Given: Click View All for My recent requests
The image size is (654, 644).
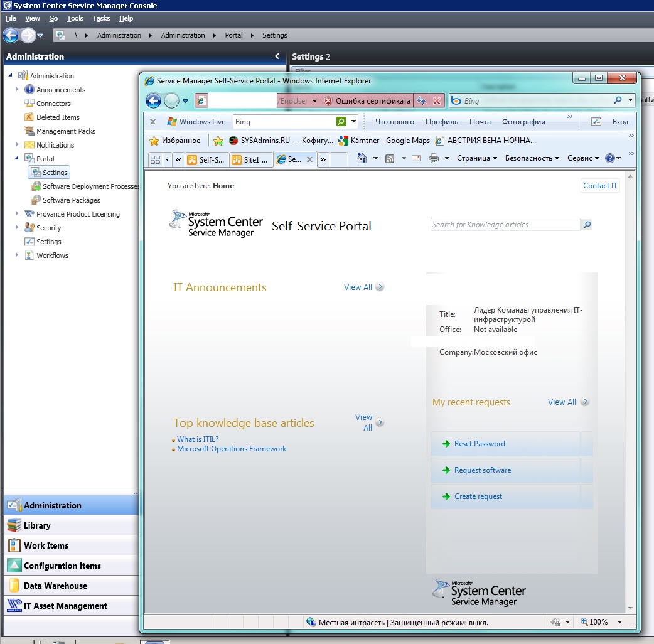Looking at the screenshot, I should point(568,402).
